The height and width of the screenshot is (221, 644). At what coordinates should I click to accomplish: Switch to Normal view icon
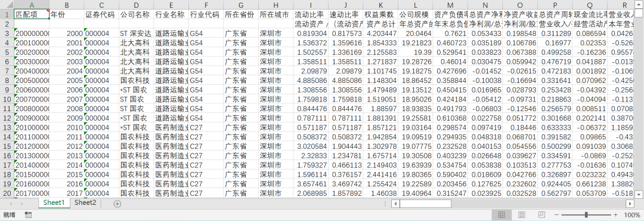tap(501, 215)
